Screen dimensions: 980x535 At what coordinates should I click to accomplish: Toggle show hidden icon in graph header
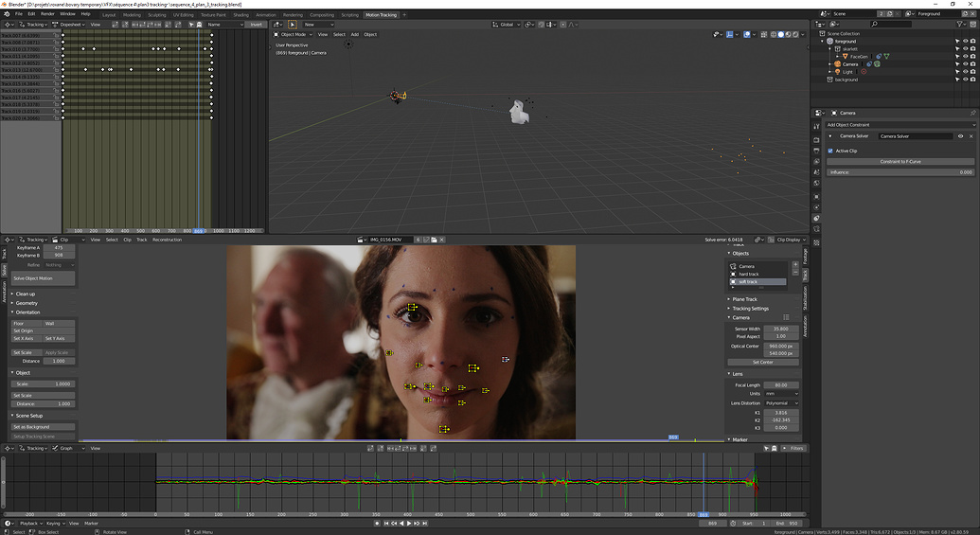pos(774,448)
